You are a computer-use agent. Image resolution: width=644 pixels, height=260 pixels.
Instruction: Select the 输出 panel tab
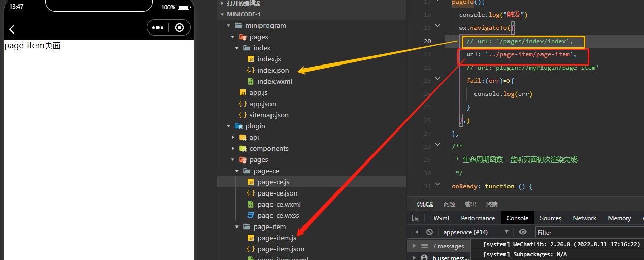(x=470, y=204)
